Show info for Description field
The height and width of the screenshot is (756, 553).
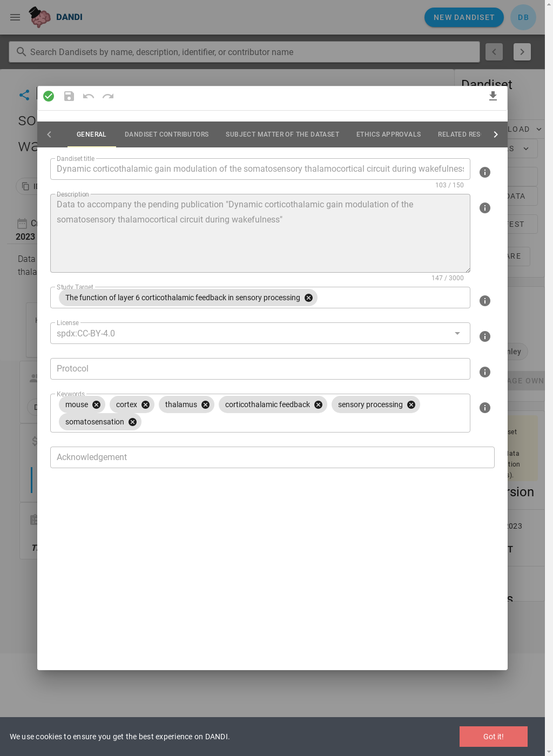point(485,208)
